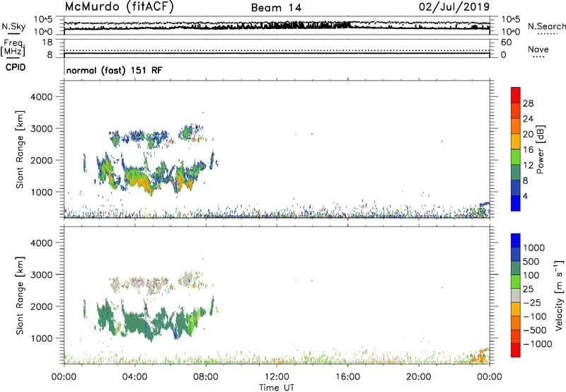The image size is (566, 392).
Task: Click the "20:00" time tick label
Action: pyautogui.click(x=418, y=377)
